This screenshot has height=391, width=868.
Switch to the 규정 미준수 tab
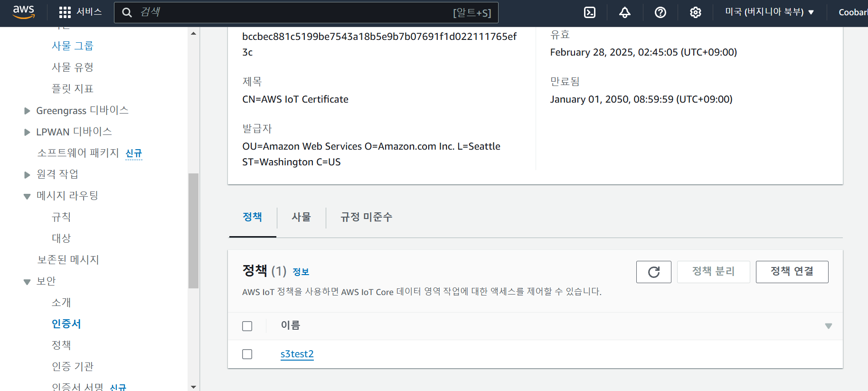pos(366,217)
